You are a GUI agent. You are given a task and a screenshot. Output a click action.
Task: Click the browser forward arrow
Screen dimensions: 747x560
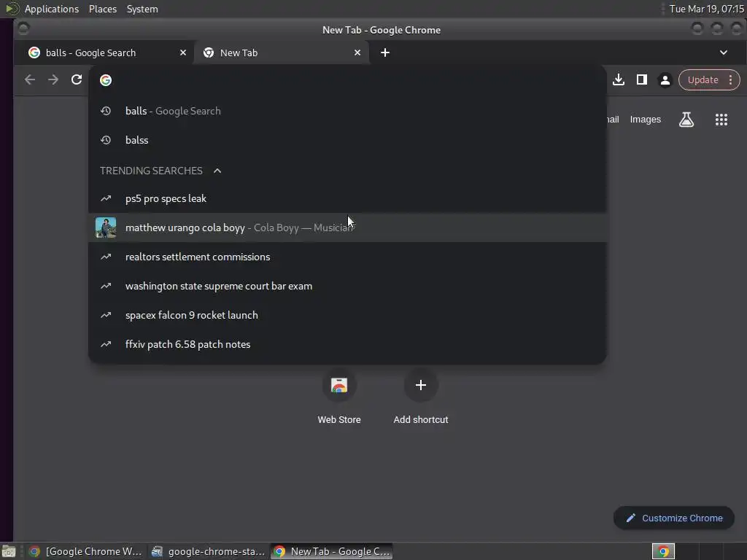pyautogui.click(x=53, y=80)
